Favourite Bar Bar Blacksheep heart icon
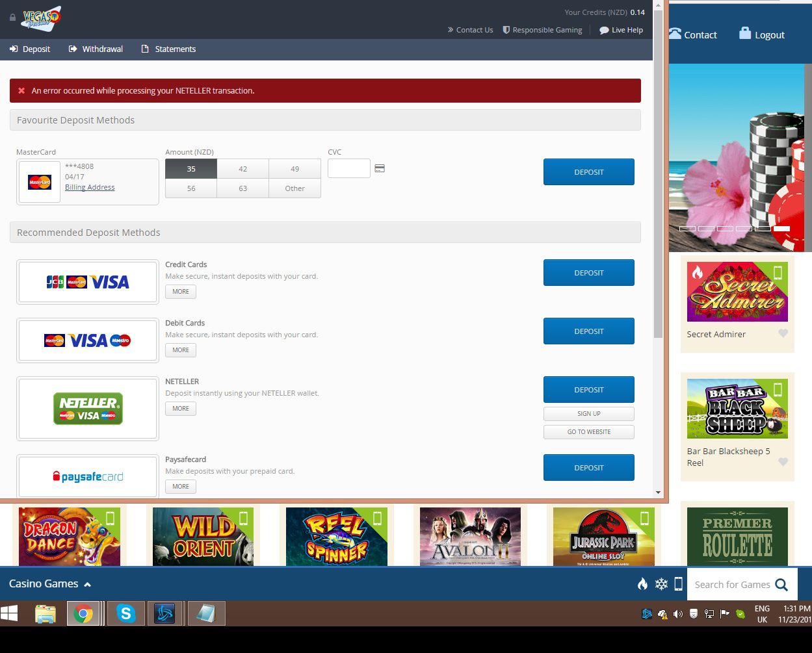The height and width of the screenshot is (653, 812). tap(783, 462)
